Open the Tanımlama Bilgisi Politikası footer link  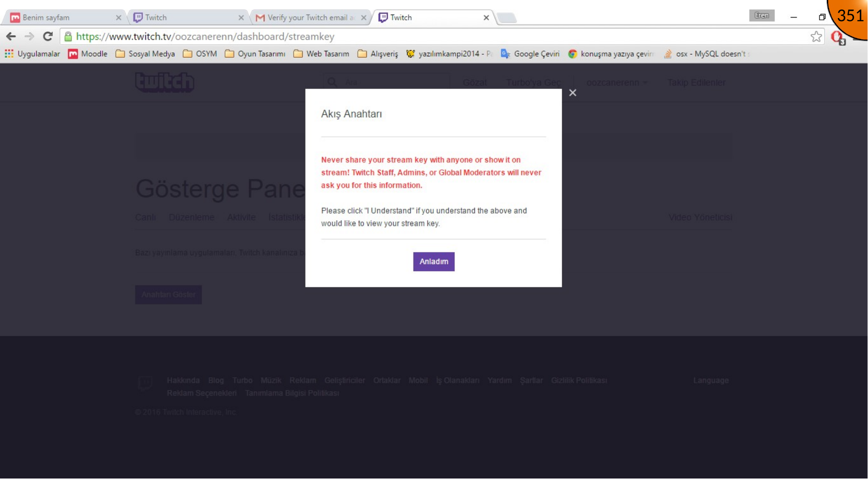click(x=292, y=393)
